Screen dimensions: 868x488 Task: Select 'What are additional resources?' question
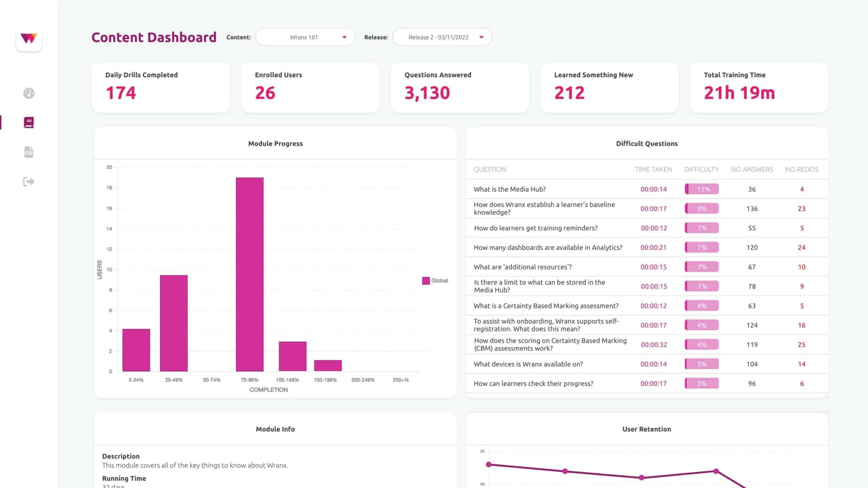click(x=522, y=267)
